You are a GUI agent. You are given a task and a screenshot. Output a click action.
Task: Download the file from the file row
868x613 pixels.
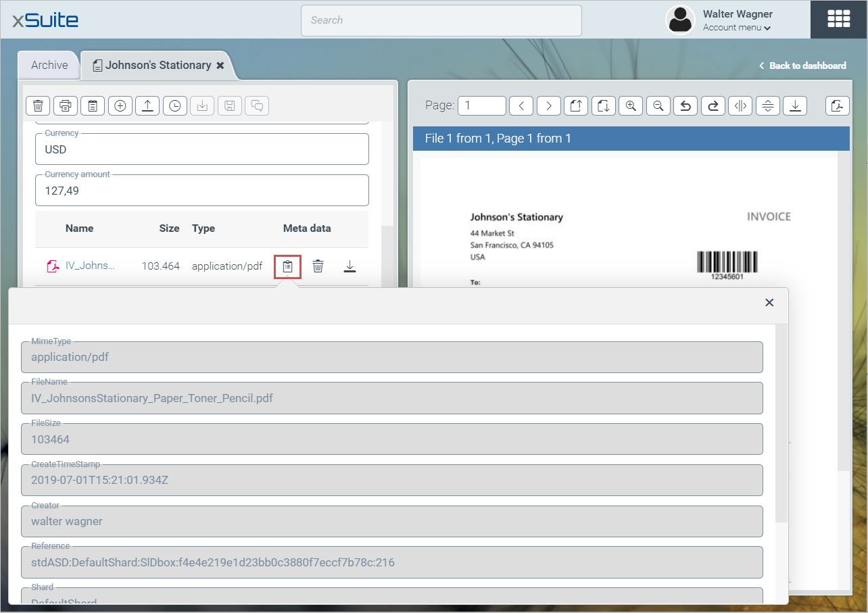(x=349, y=266)
